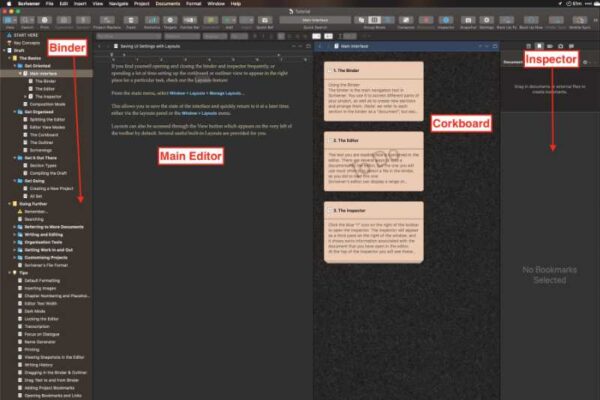
Task: Click the Mobile Sync toolbar icon
Action: tap(579, 20)
